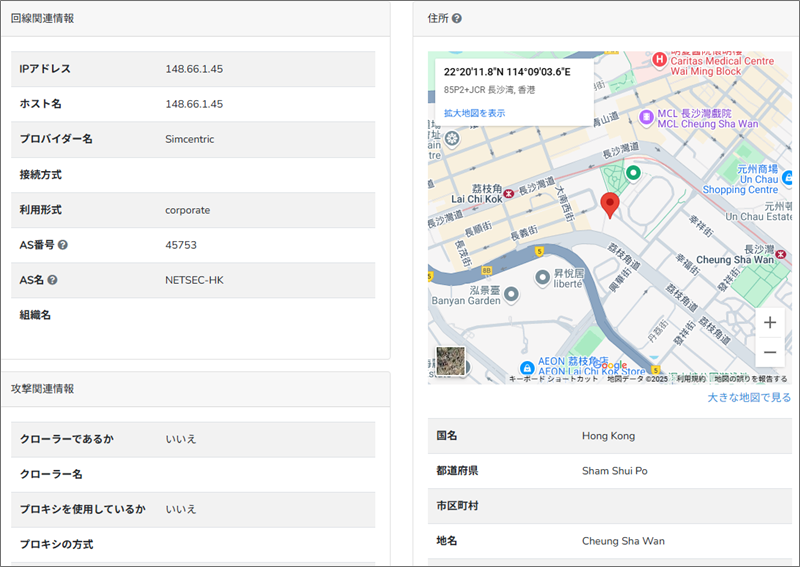Click the help icon beside AS名
Image resolution: width=800 pixels, height=567 pixels.
coord(52,280)
